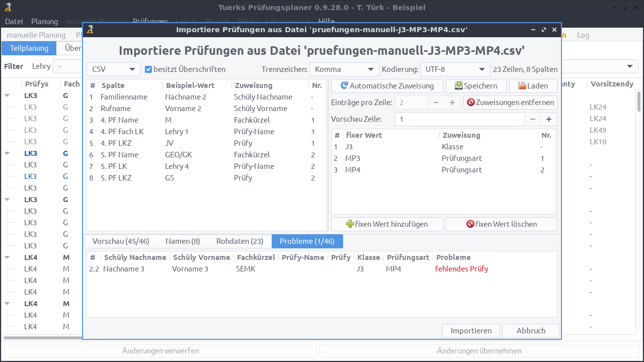
Task: Click the Automatische Zuweisung refresh button
Action: 386,86
